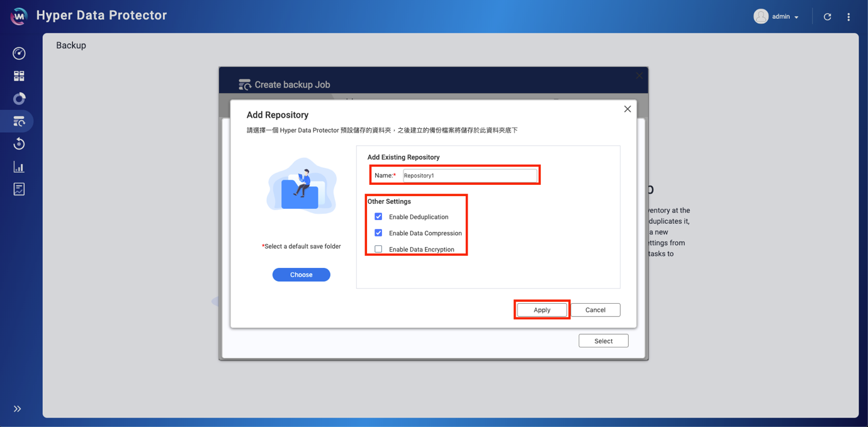The height and width of the screenshot is (427, 868).
Task: Uncheck Enable Deduplication checkbox
Action: pos(378,216)
